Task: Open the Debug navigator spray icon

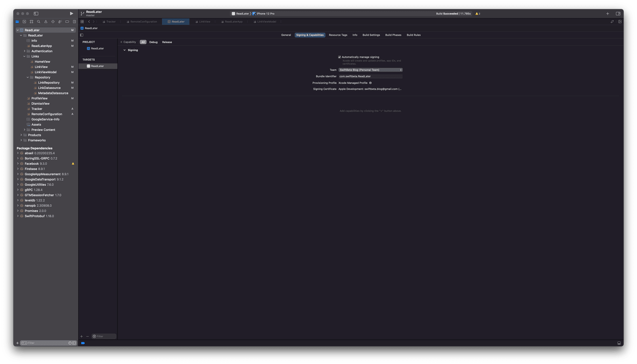Action: pos(60,22)
